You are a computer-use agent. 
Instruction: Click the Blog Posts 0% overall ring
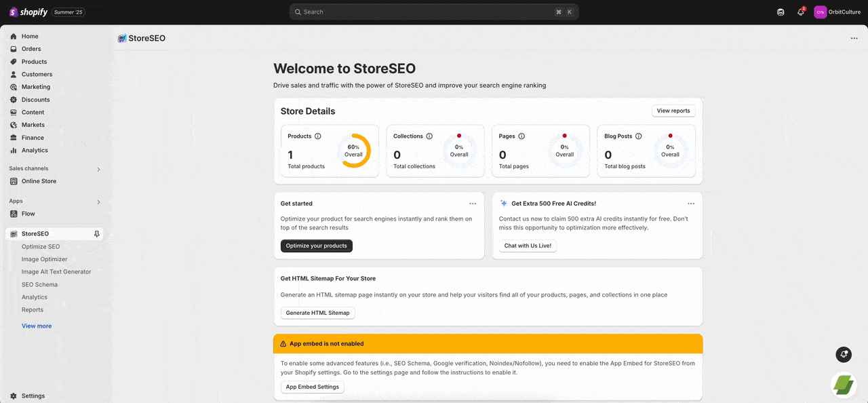pyautogui.click(x=670, y=151)
